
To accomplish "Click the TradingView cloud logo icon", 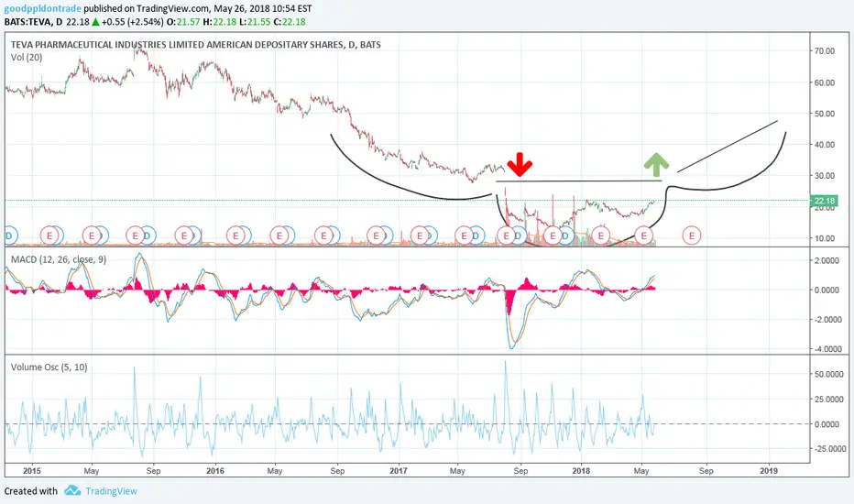I will 72,491.
